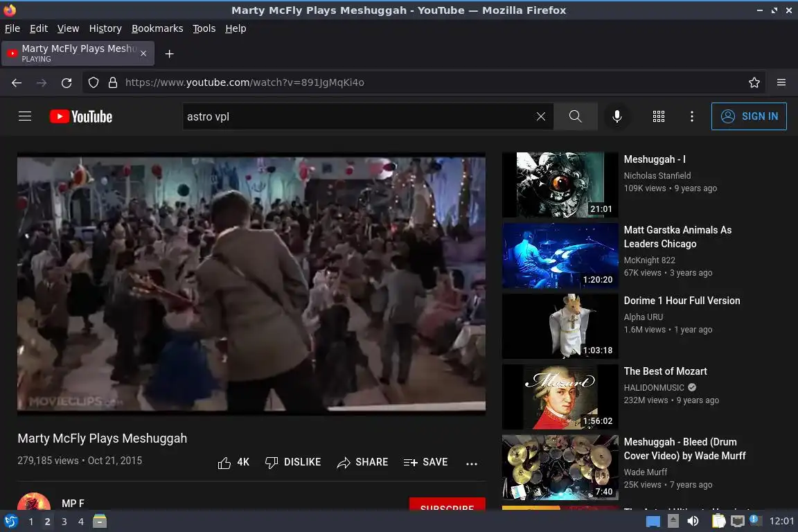Open the Matt Garstka drum video thumbnail

560,256
